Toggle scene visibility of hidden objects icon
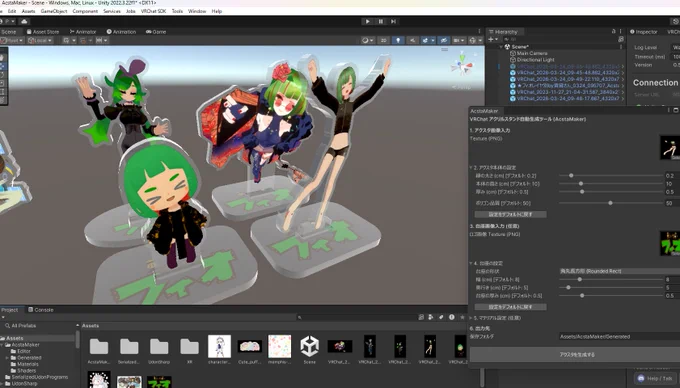Screen dimensions: 680x388 [x=443, y=40]
